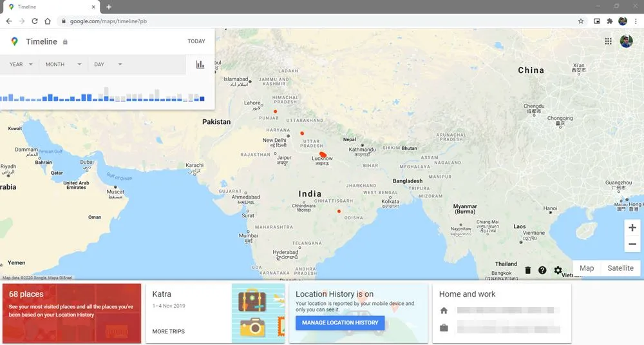Click the briefcase work icon
The width and height of the screenshot is (644, 345).
pos(444,328)
